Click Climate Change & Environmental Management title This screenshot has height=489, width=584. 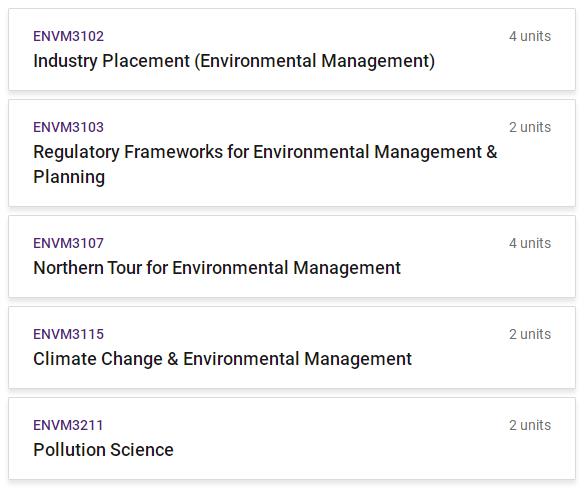click(x=222, y=359)
